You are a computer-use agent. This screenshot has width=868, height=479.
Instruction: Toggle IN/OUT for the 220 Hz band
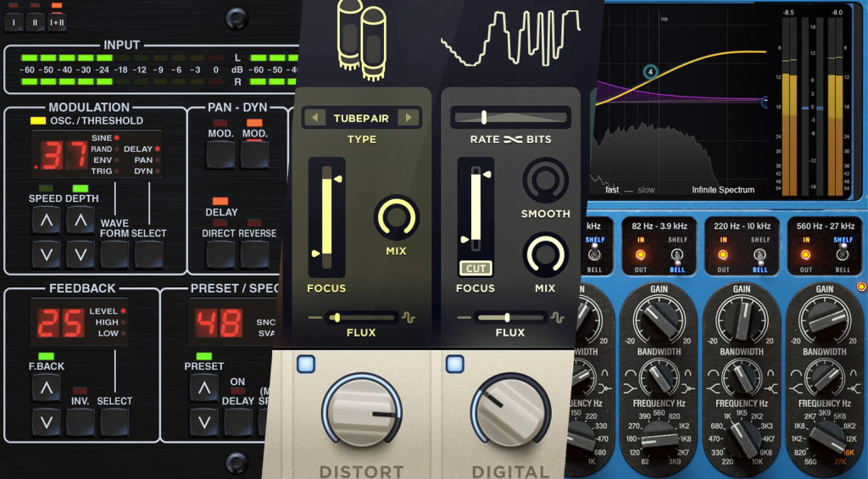[x=722, y=253]
